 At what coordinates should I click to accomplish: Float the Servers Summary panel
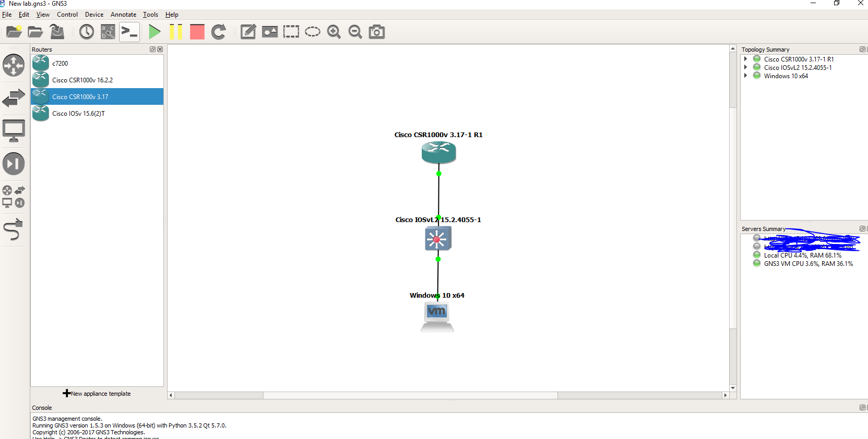(x=862, y=229)
